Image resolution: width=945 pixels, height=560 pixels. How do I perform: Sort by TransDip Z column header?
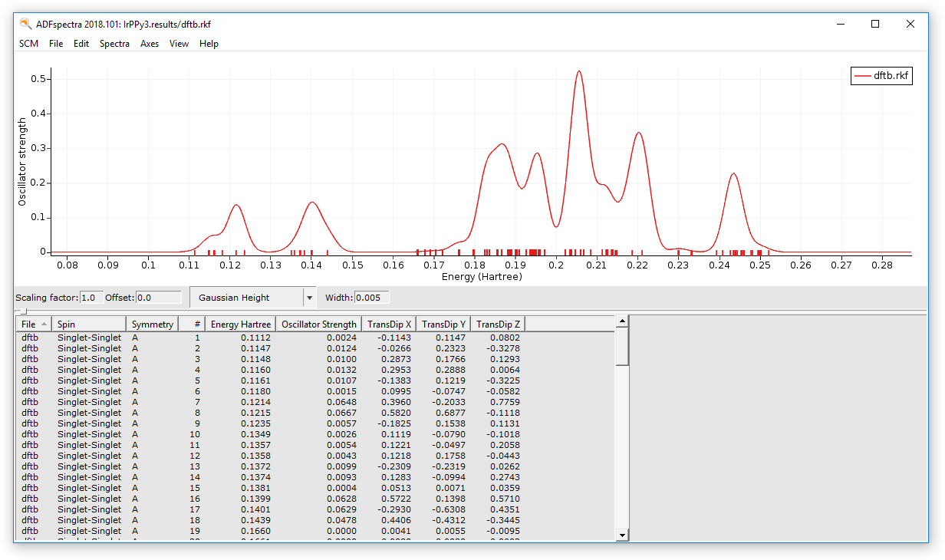pyautogui.click(x=498, y=324)
